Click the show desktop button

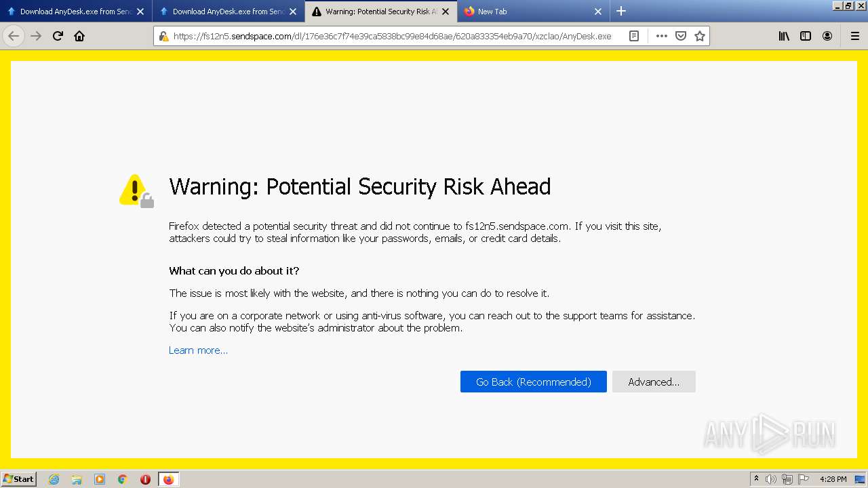pyautogui.click(x=861, y=479)
